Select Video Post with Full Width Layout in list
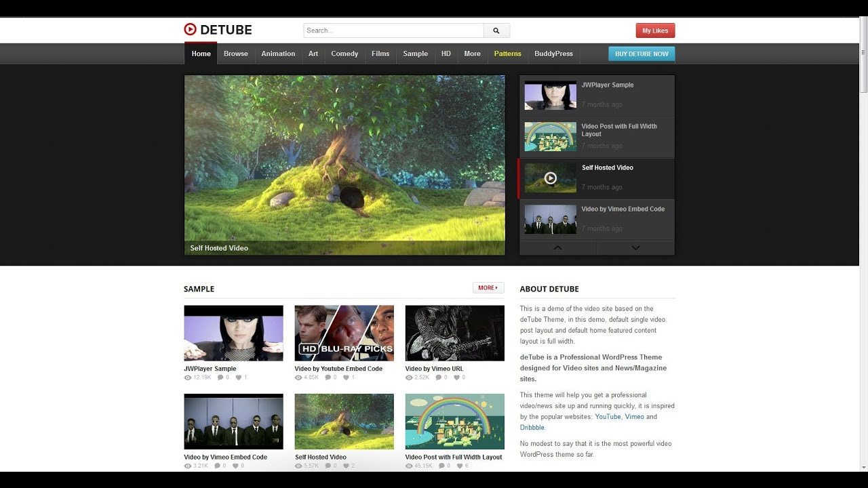This screenshot has height=488, width=868. (x=597, y=137)
